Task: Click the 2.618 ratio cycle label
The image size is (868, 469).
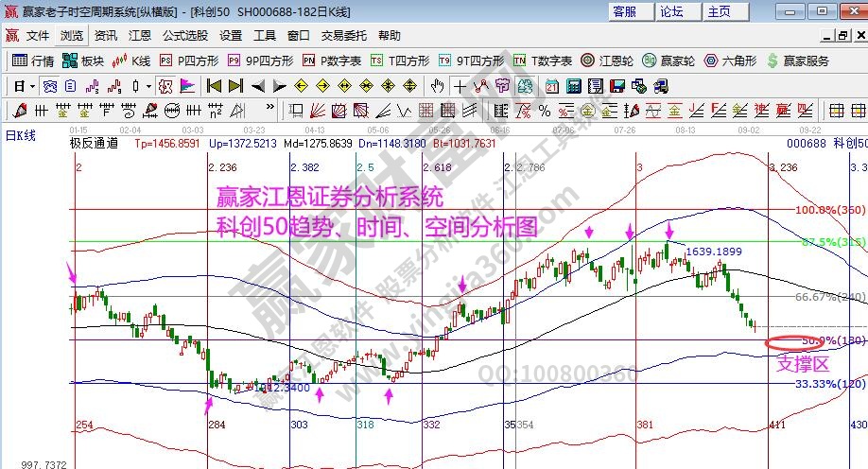Action: (438, 167)
